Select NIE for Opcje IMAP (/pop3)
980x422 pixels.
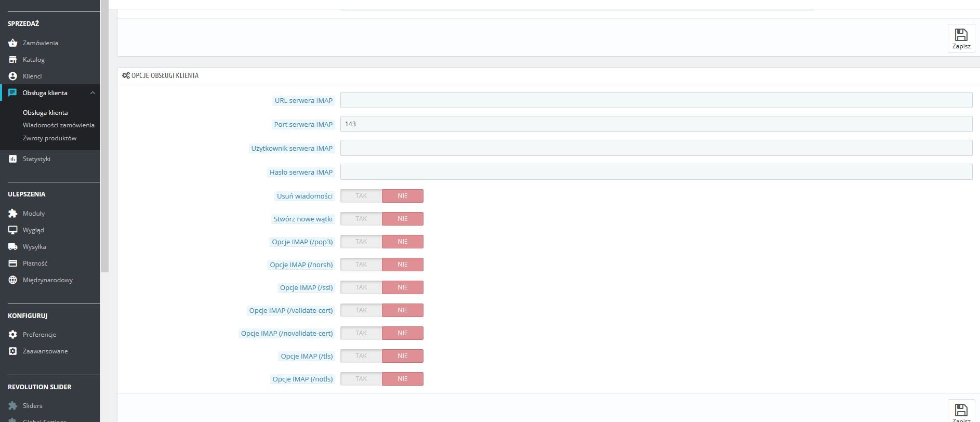click(403, 242)
